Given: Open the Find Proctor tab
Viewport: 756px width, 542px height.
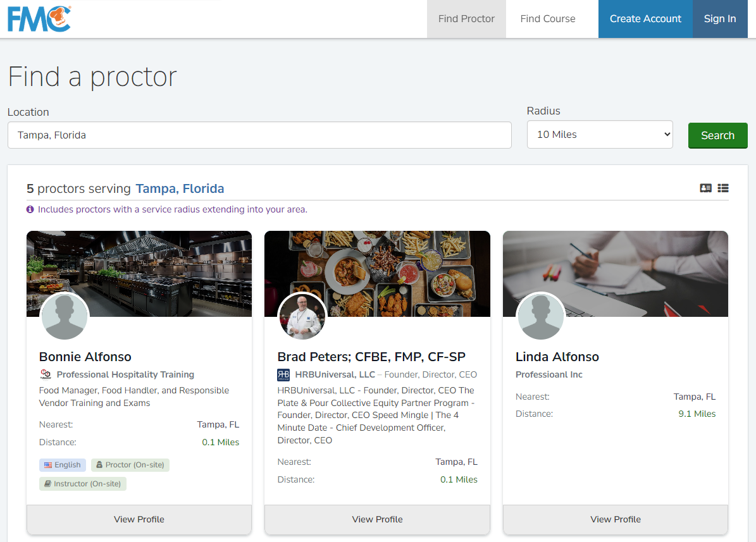Looking at the screenshot, I should tap(466, 19).
